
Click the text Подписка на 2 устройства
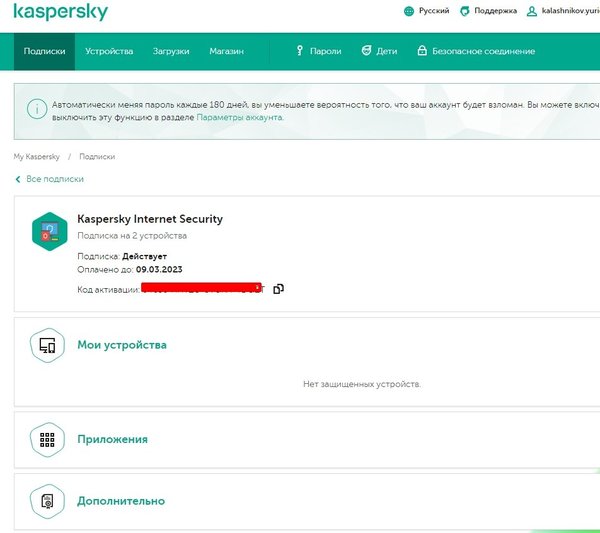coord(132,236)
